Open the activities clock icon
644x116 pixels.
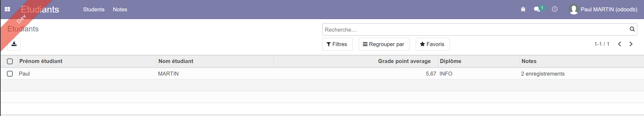coord(554,9)
